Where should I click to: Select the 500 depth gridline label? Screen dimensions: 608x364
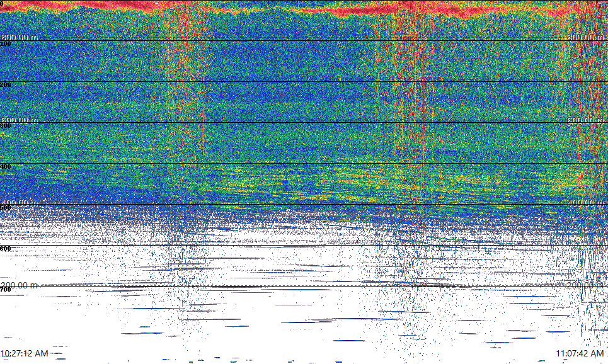point(6,208)
